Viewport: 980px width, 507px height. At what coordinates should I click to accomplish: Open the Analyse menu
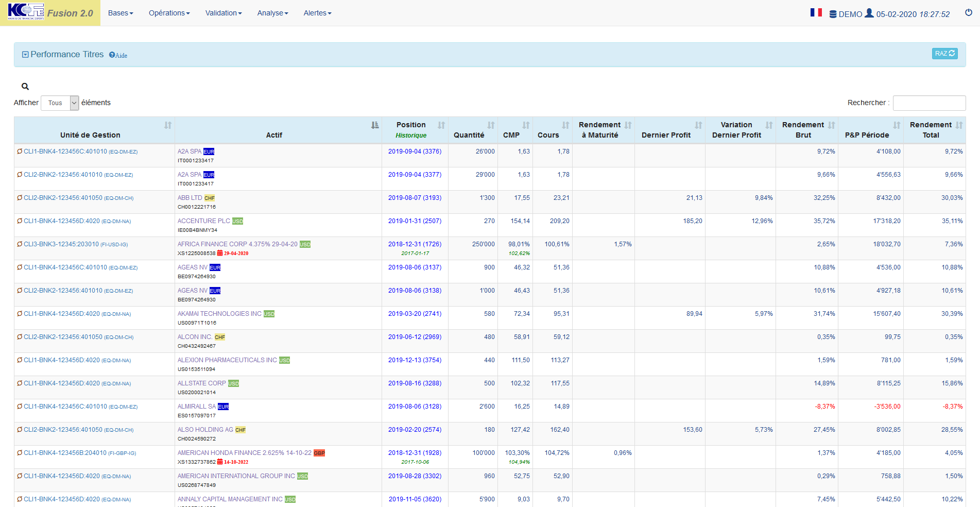coord(272,13)
